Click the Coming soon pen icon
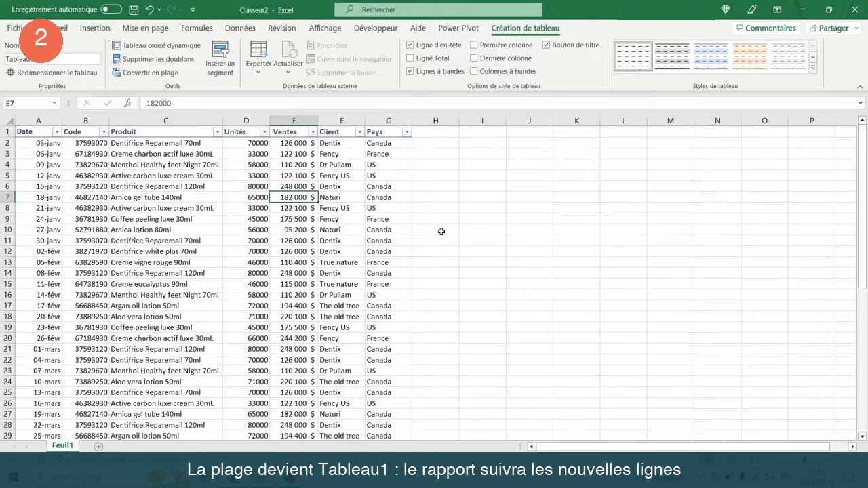Screen dimensions: 868x488 [751, 9]
